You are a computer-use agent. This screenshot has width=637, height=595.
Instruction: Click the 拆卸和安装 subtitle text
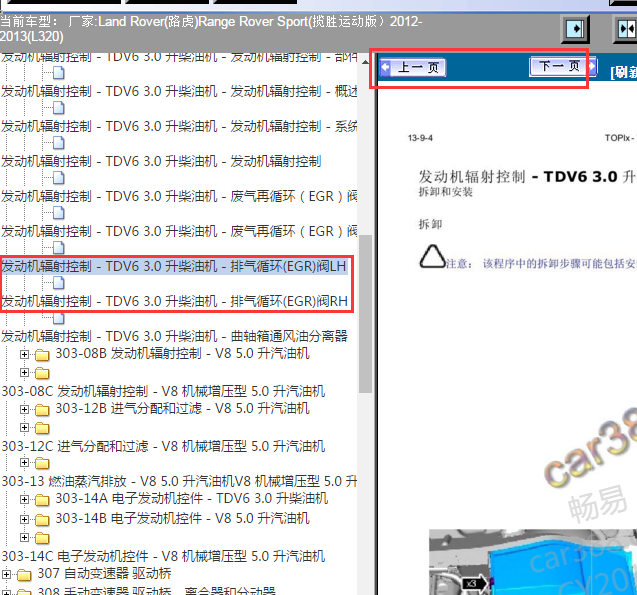(446, 192)
